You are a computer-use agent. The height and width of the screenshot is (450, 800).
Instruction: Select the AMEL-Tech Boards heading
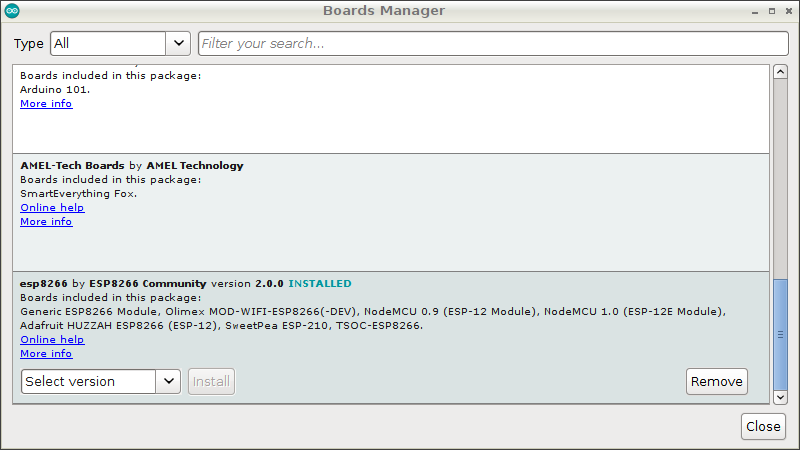click(x=132, y=166)
